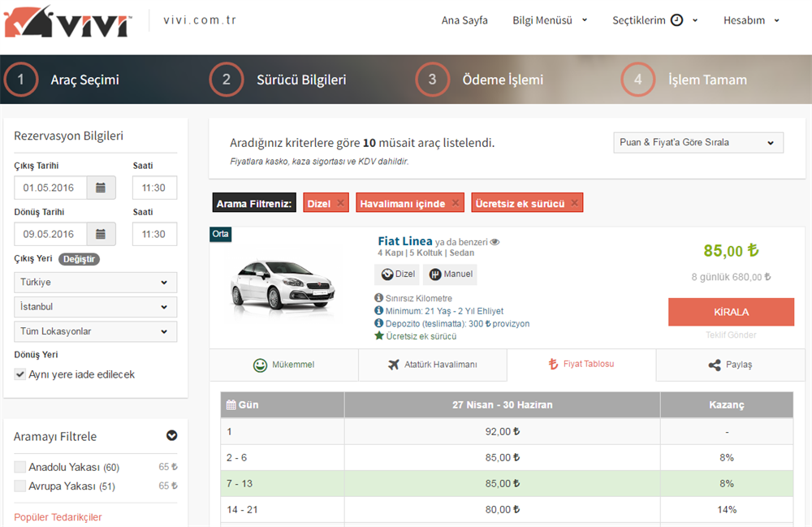
Task: Open the İstanbul city dropdown
Action: click(x=95, y=307)
